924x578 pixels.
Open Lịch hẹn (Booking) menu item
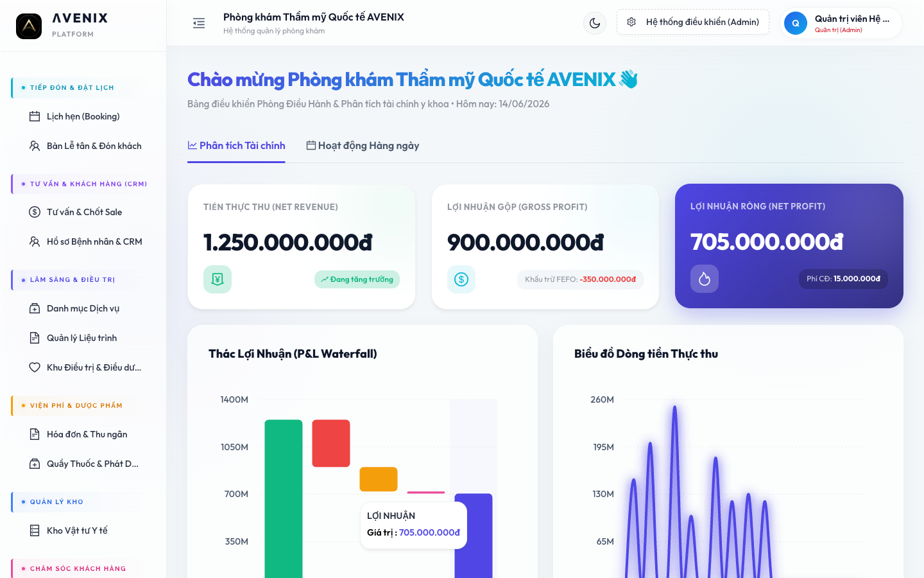click(83, 116)
